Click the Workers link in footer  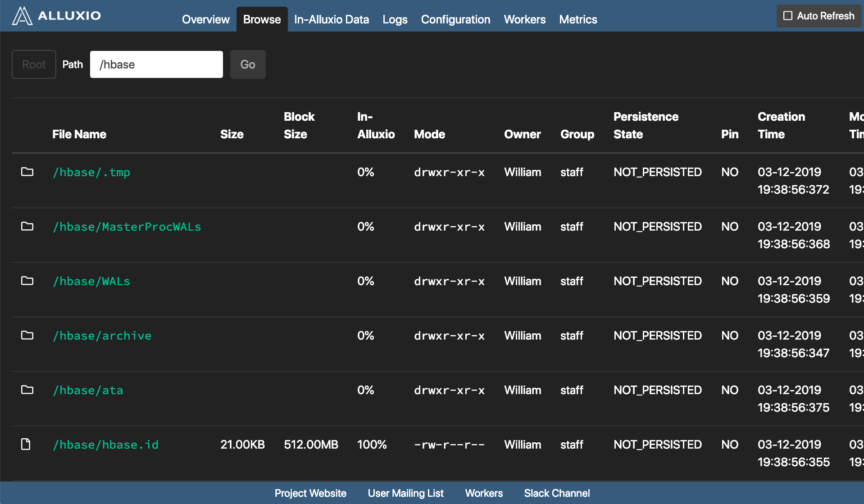[484, 493]
